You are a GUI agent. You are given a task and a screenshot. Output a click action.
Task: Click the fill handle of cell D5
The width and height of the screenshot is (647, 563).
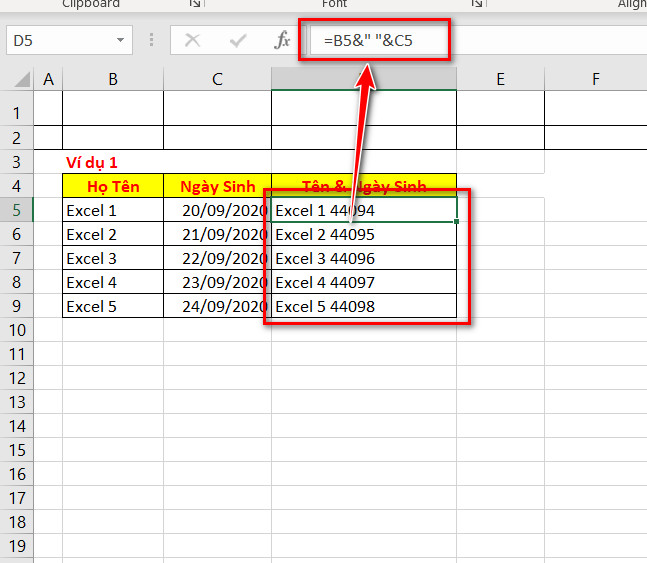coord(456,222)
